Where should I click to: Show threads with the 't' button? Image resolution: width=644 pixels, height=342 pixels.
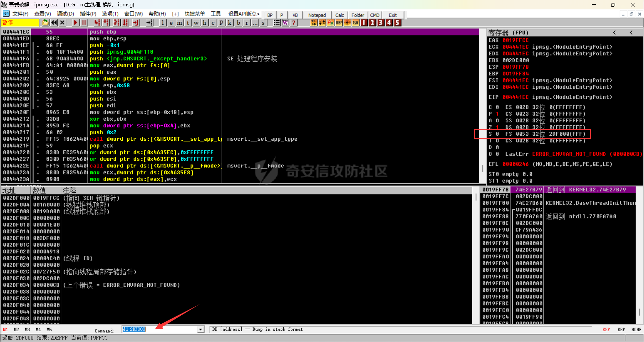point(188,23)
